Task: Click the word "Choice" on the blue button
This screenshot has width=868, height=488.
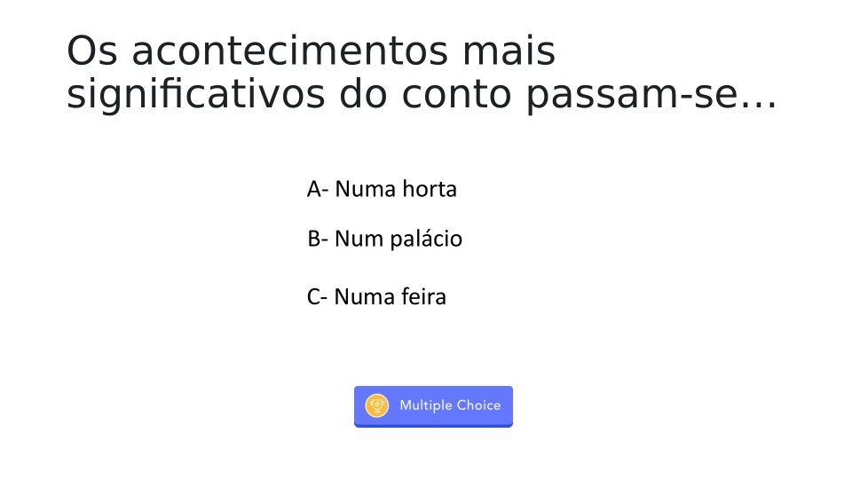Action: [478, 405]
